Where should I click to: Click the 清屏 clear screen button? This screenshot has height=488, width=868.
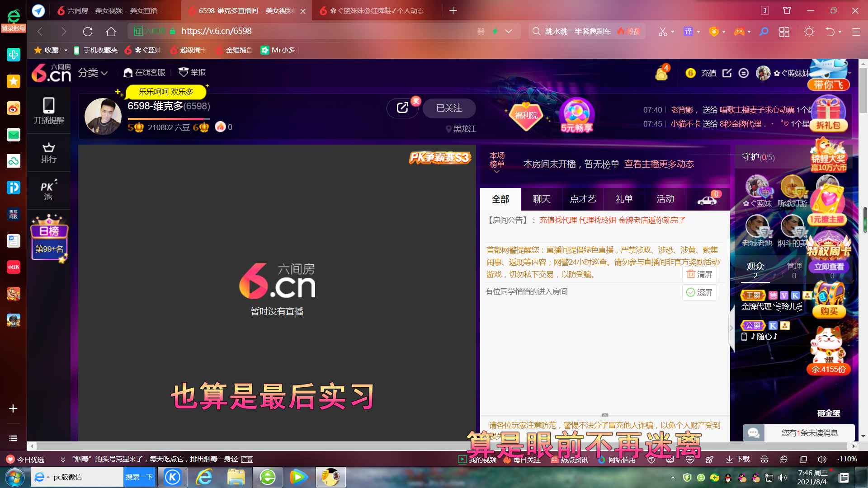coord(699,274)
